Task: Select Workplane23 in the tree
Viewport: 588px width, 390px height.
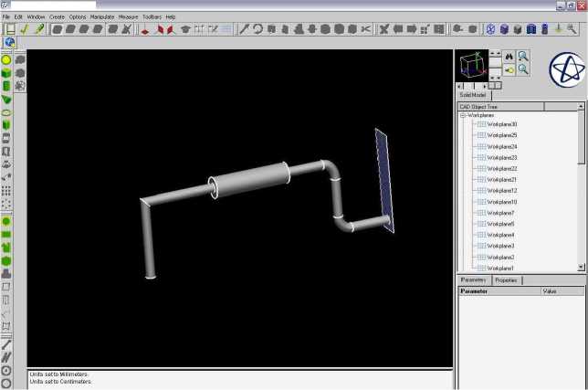Action: tap(502, 157)
